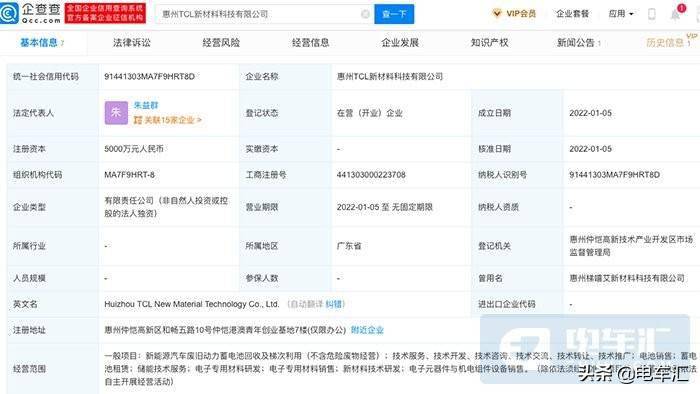Open legal representative 朱益群 link
This screenshot has height=394, width=700.
point(146,105)
